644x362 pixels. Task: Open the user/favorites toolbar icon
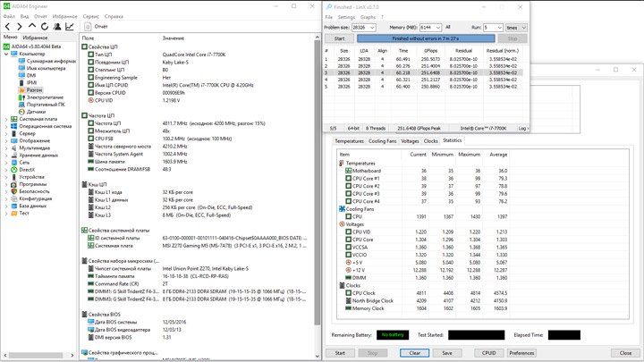[57, 27]
